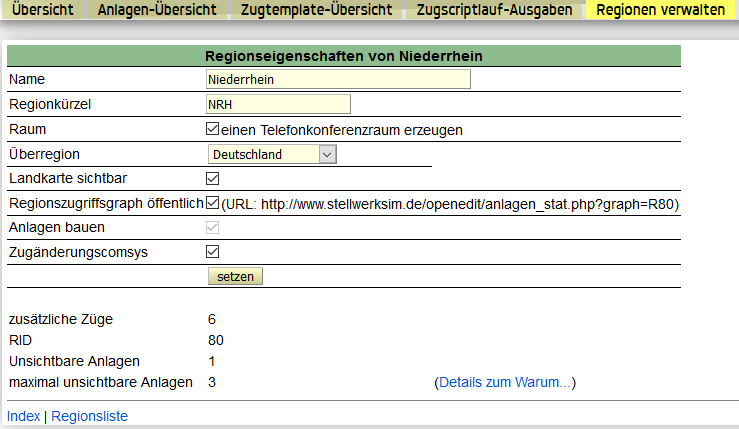
Task: Click the Regionkürzel field containing NRH
Action: pyautogui.click(x=277, y=104)
